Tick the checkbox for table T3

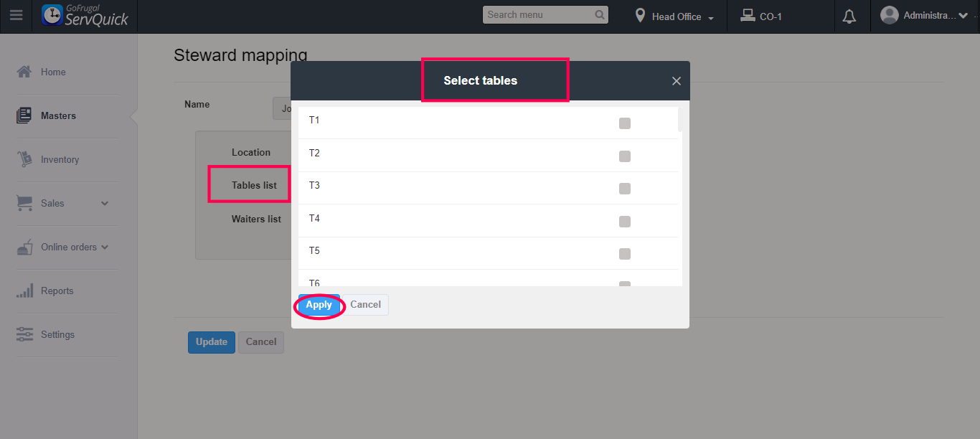click(624, 189)
